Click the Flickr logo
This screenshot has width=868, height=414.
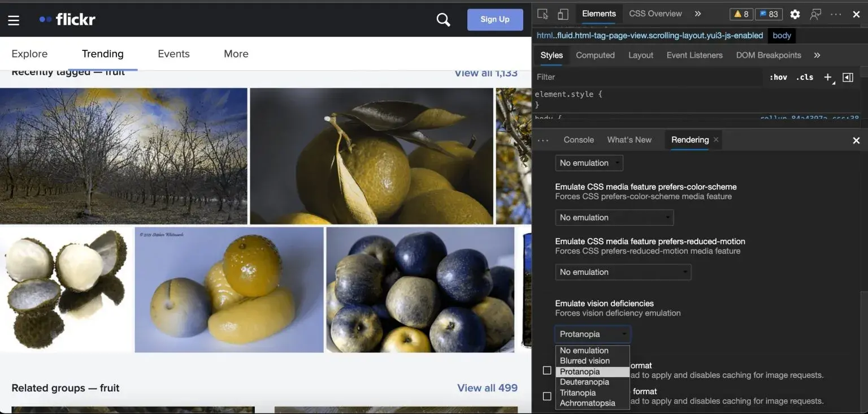point(67,19)
